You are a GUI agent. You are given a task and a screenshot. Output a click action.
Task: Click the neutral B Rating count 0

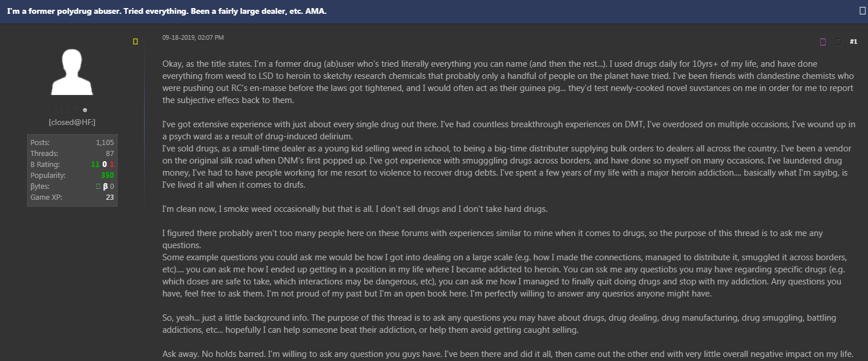[x=104, y=164]
